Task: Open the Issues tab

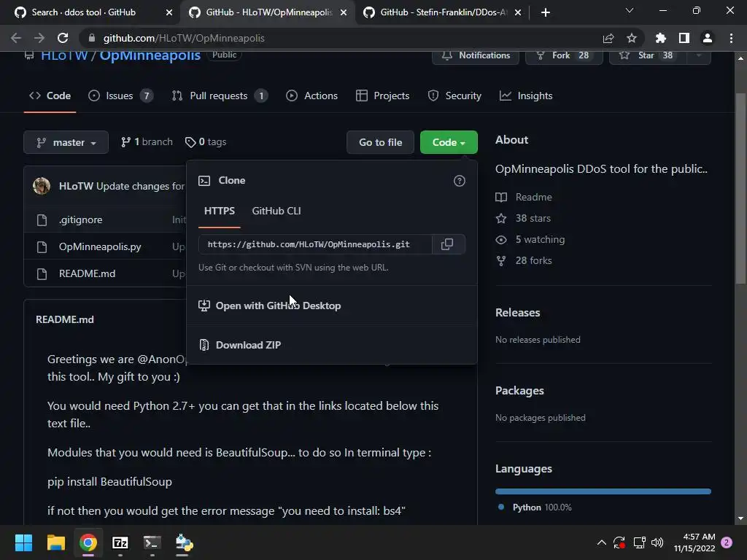Action: (120, 96)
